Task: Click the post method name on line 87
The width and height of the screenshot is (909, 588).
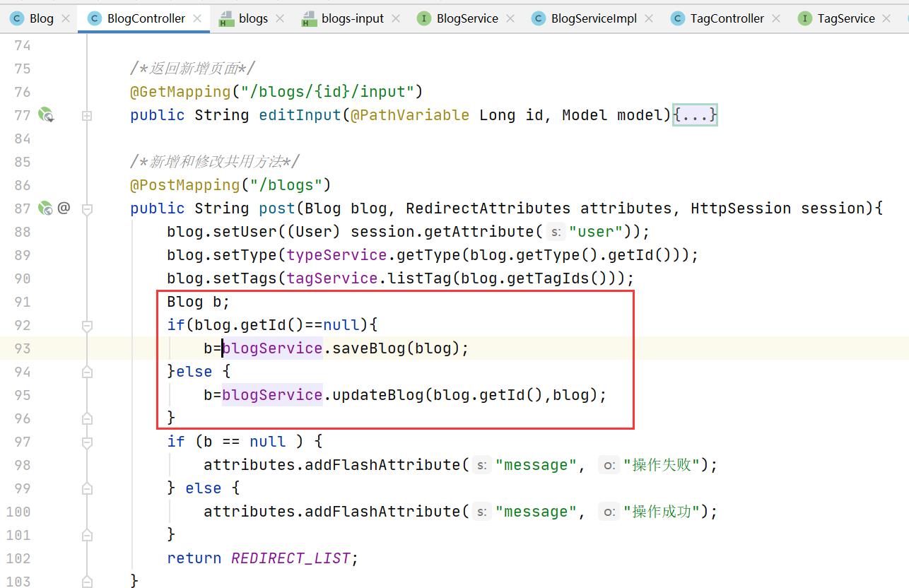Action: click(x=277, y=208)
